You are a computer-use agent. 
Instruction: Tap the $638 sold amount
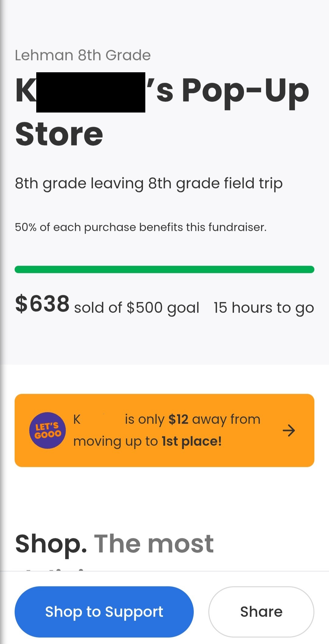[42, 304]
